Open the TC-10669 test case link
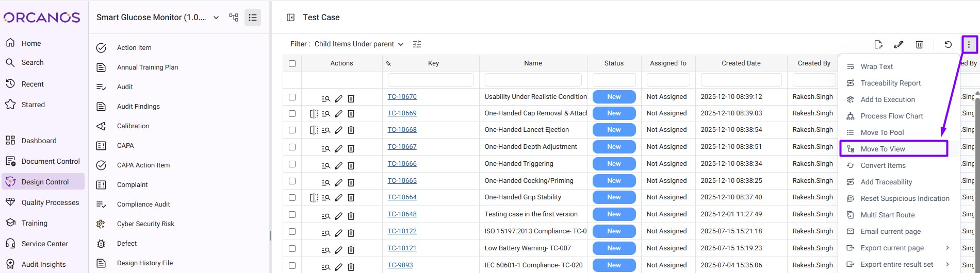The image size is (980, 273). pos(402,113)
